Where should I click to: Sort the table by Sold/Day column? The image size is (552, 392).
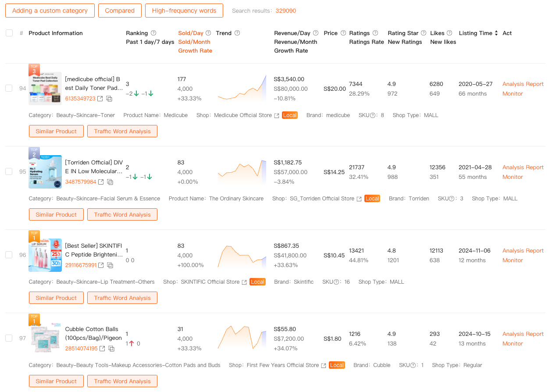191,33
